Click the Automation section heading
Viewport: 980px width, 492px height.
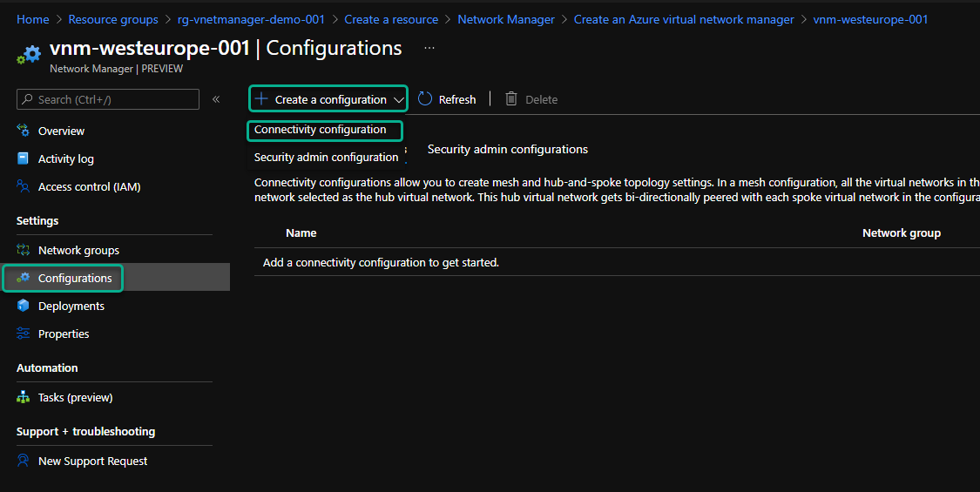[x=47, y=367]
